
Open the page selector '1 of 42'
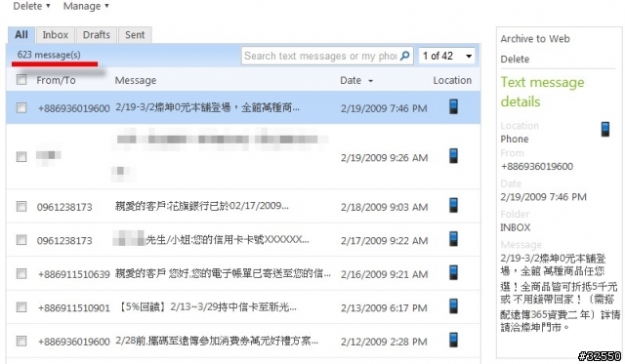pos(447,56)
